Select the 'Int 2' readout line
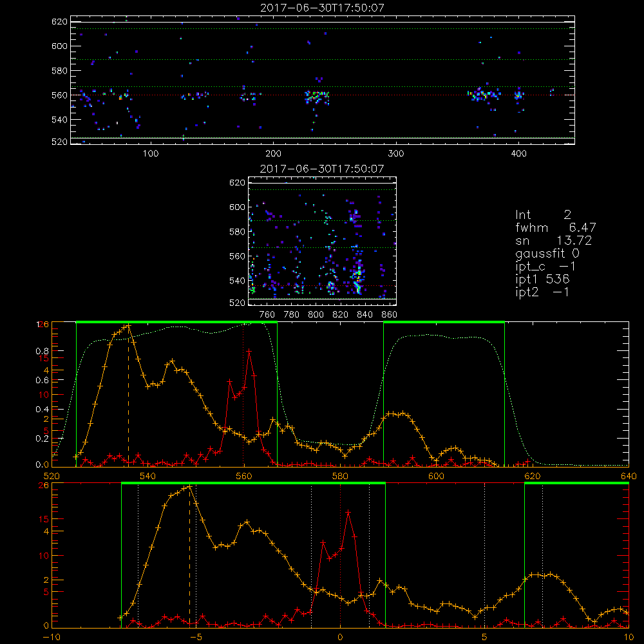Image resolution: width=644 pixels, height=644 pixels. pos(543,215)
